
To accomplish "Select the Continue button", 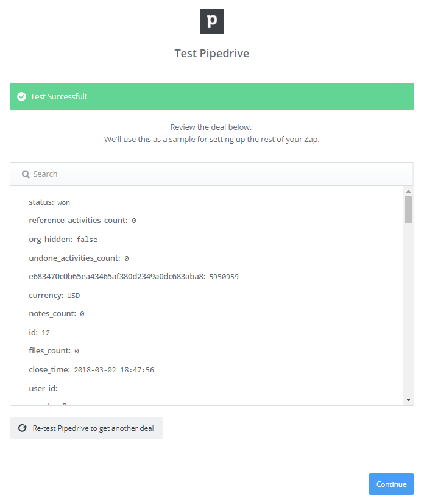I will point(391,484).
